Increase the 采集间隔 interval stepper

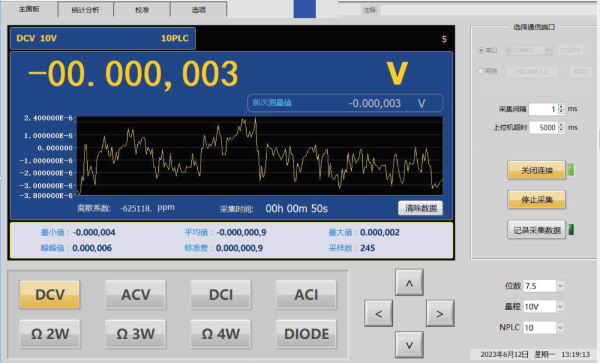click(x=561, y=106)
